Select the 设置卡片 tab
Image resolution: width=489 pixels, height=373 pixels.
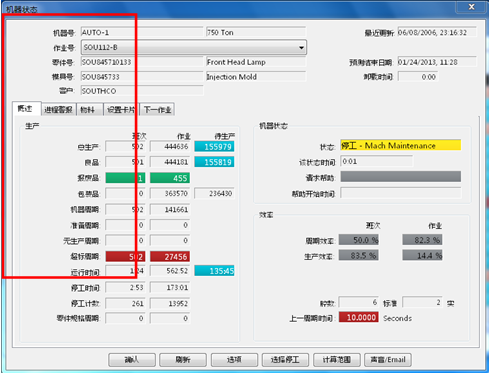[121, 109]
